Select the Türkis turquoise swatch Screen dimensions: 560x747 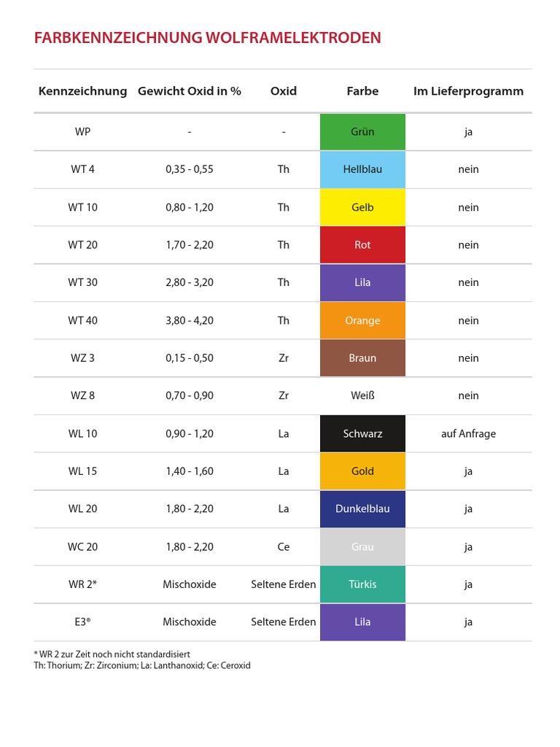(362, 584)
